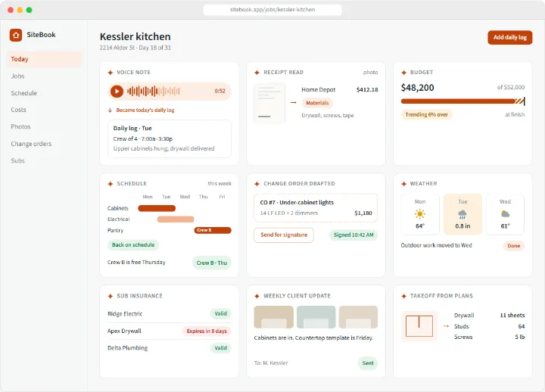Click the sunny icon for Monday

[x=420, y=213]
